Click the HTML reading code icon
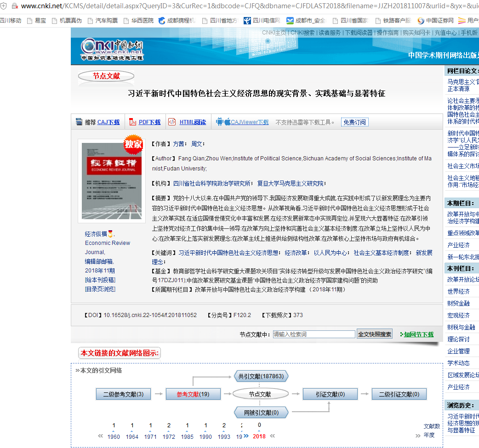The height and width of the screenshot is (448, 479). point(172,122)
